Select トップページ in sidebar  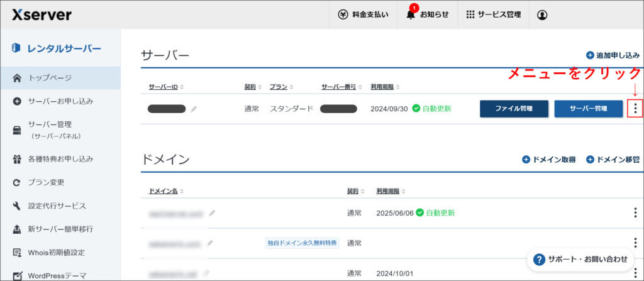(60, 78)
